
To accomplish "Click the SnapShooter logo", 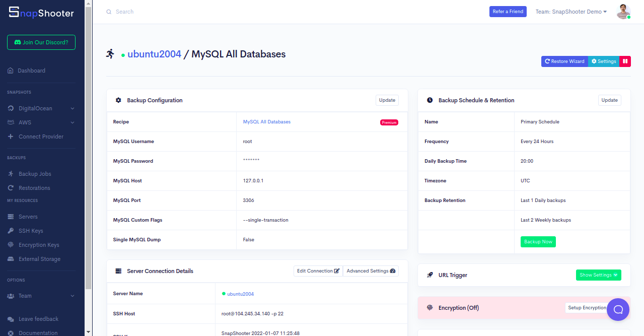I will click(x=41, y=13).
